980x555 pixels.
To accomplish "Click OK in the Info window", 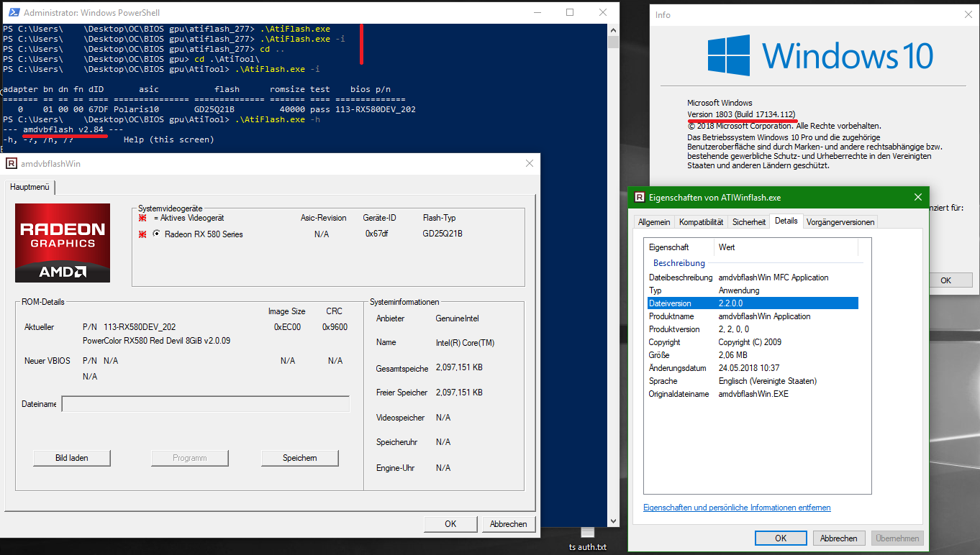I will point(946,280).
